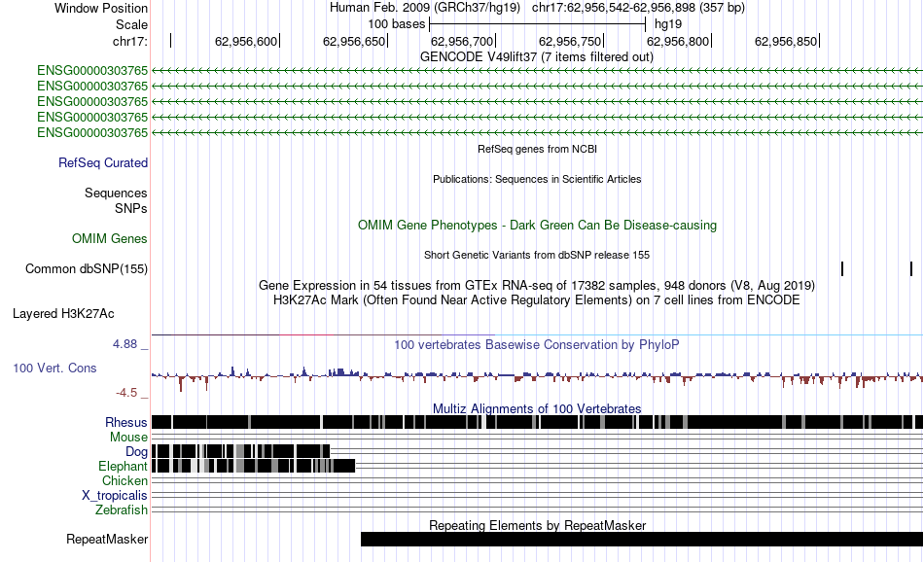Click the Window Position label

click(101, 8)
